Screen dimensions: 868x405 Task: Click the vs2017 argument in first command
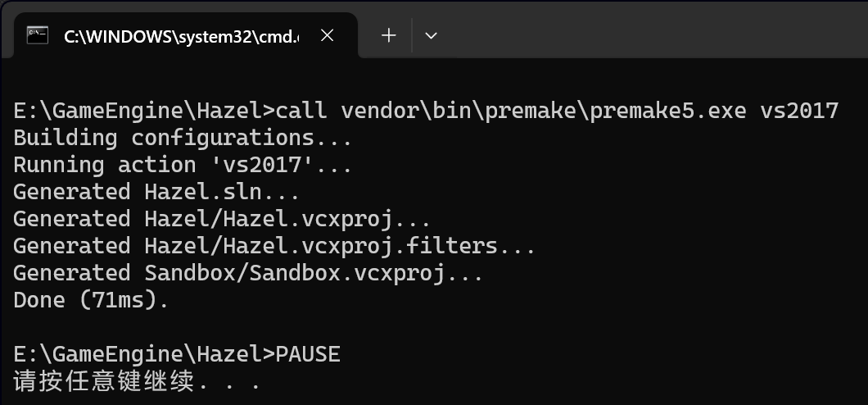click(799, 110)
